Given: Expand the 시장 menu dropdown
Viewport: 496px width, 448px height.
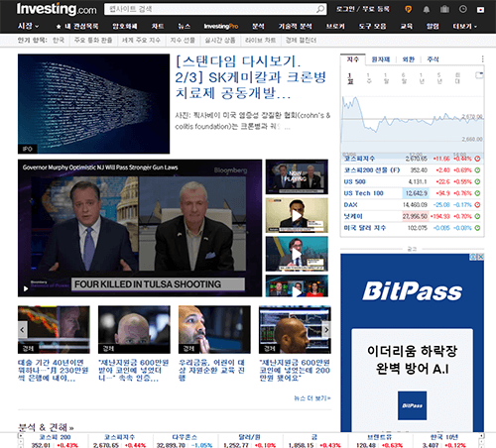Looking at the screenshot, I should tap(28, 26).
